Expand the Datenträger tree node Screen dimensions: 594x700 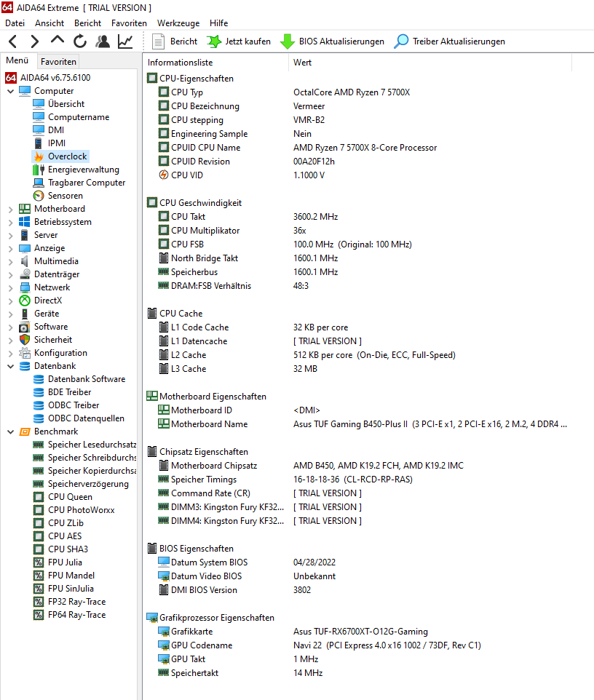click(x=11, y=274)
